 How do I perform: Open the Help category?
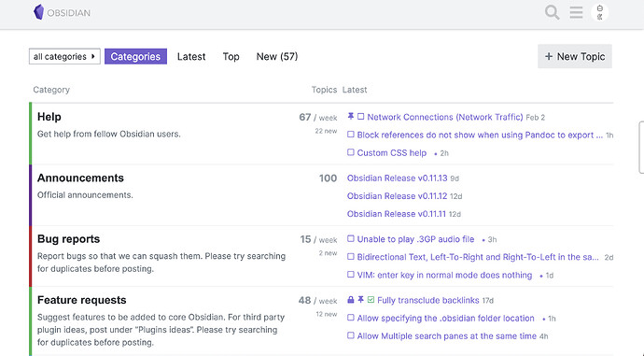pos(49,117)
